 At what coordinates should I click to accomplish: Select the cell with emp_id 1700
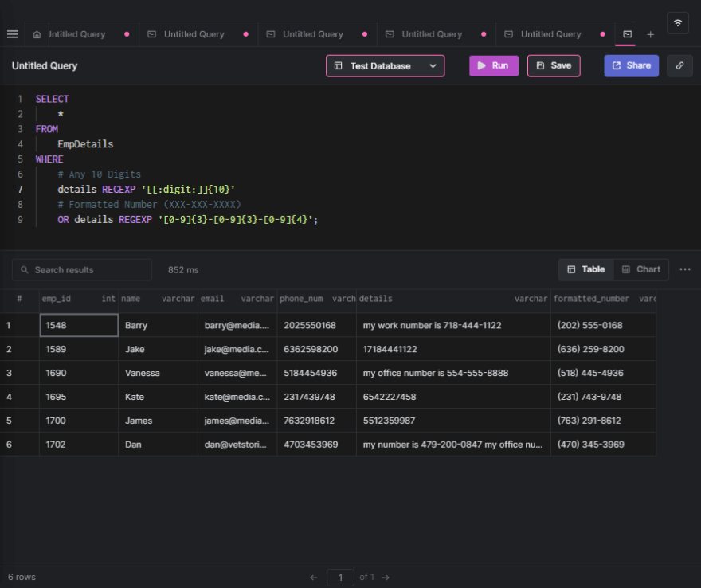click(79, 421)
